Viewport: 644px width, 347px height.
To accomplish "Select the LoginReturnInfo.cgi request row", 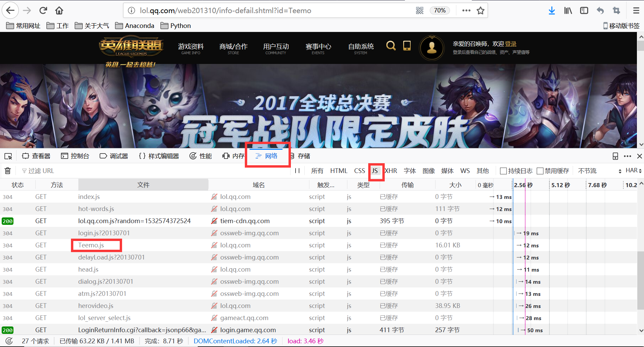I will [x=318, y=330].
